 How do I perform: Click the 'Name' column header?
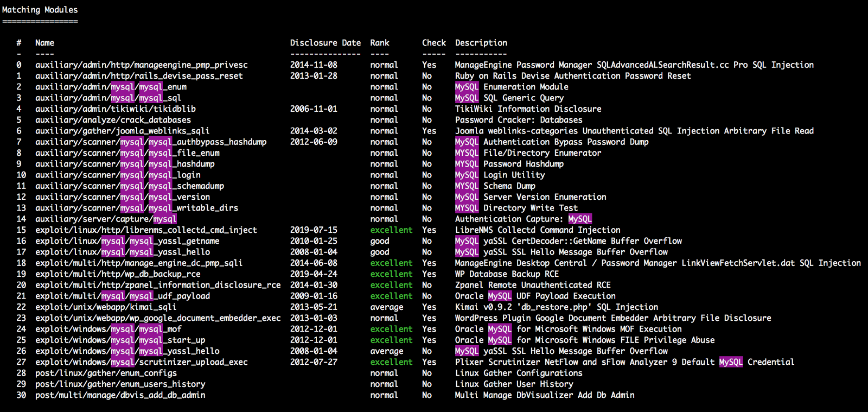[x=44, y=43]
